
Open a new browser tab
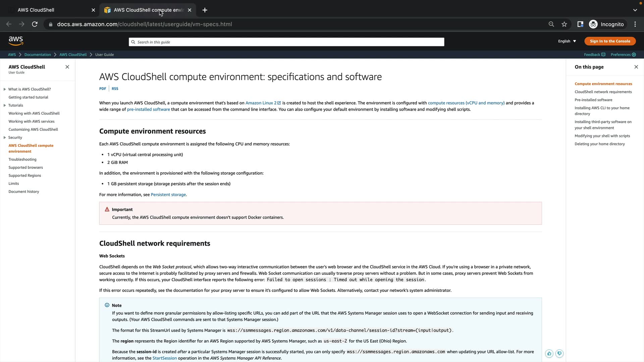205,10
